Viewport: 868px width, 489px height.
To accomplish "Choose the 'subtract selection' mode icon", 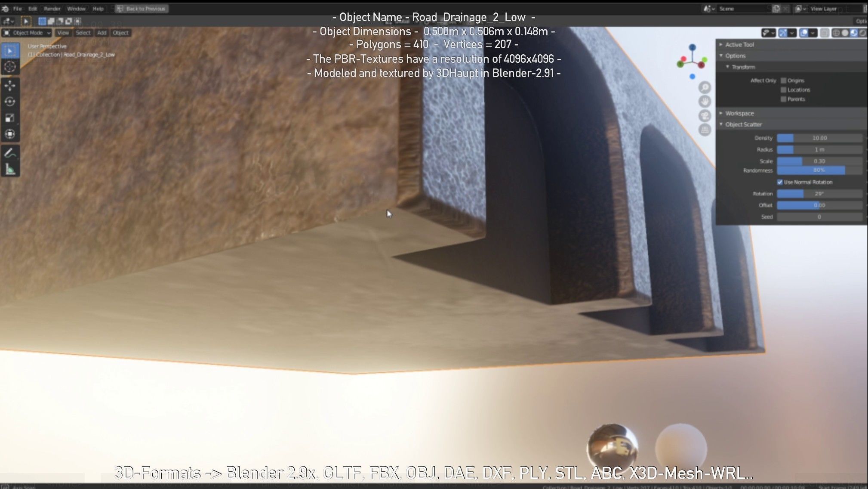I will [59, 21].
